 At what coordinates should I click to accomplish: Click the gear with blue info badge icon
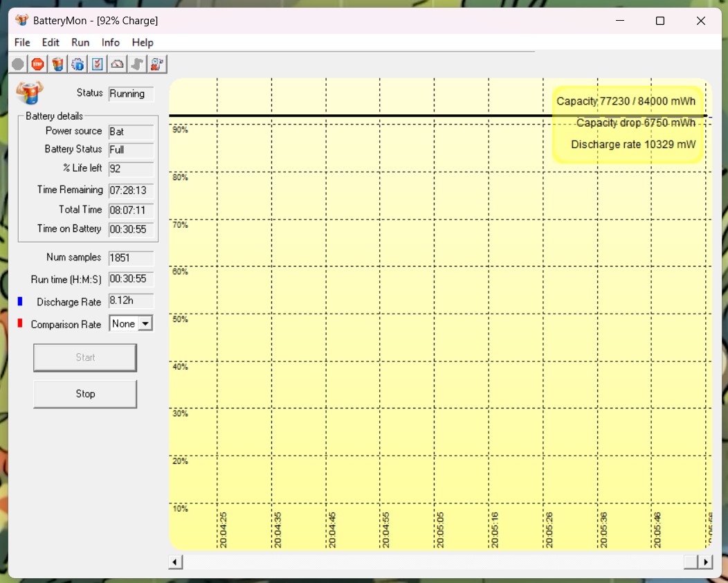(x=78, y=64)
